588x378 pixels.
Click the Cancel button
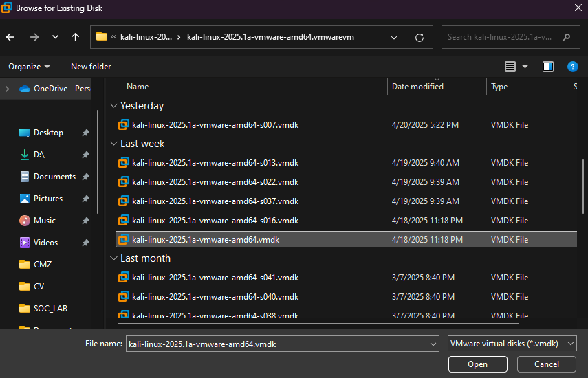coord(546,364)
